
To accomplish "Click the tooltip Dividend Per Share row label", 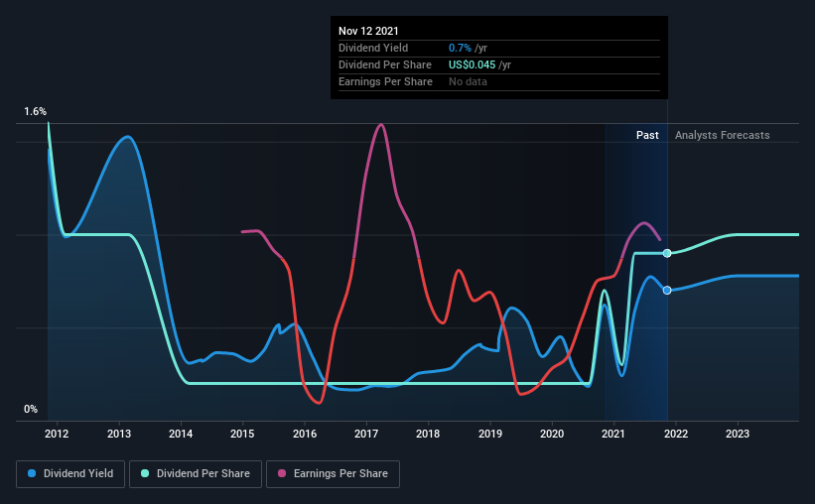I will [385, 64].
